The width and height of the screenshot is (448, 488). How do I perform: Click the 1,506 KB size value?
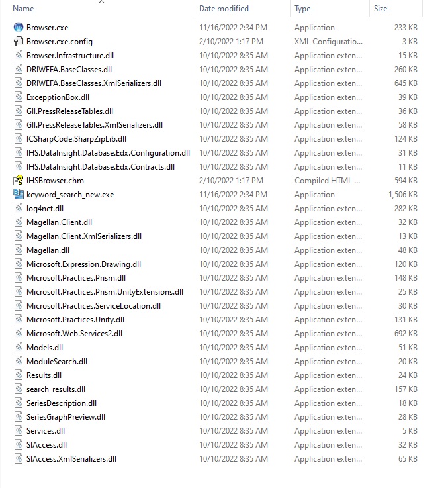[402, 195]
